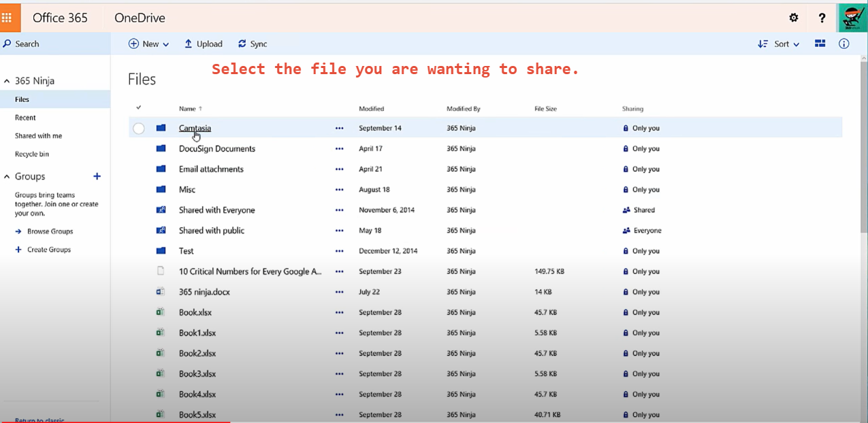Open the DocuSign Documents folder

pyautogui.click(x=217, y=148)
